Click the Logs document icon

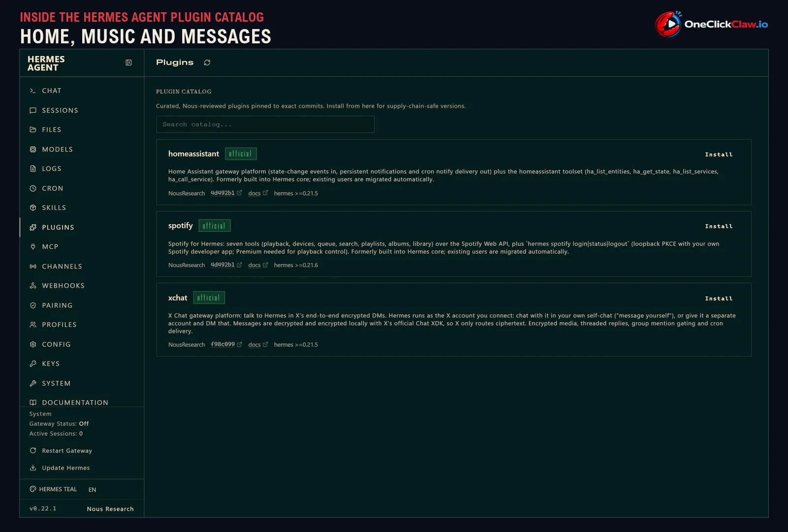33,168
